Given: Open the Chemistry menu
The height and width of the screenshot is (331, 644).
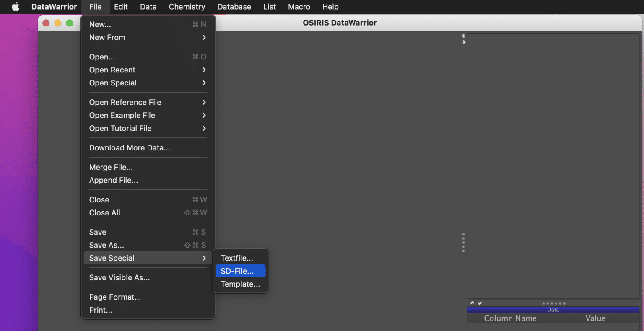Looking at the screenshot, I should coord(187,7).
